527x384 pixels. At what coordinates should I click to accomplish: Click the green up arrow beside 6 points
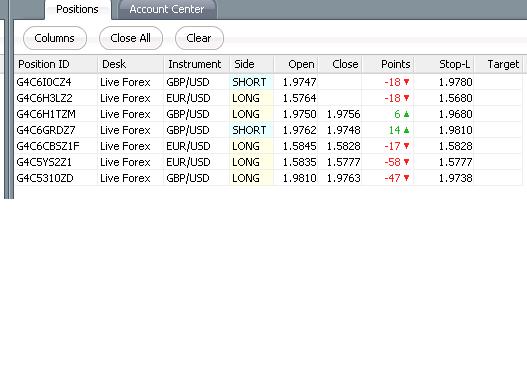[406, 114]
